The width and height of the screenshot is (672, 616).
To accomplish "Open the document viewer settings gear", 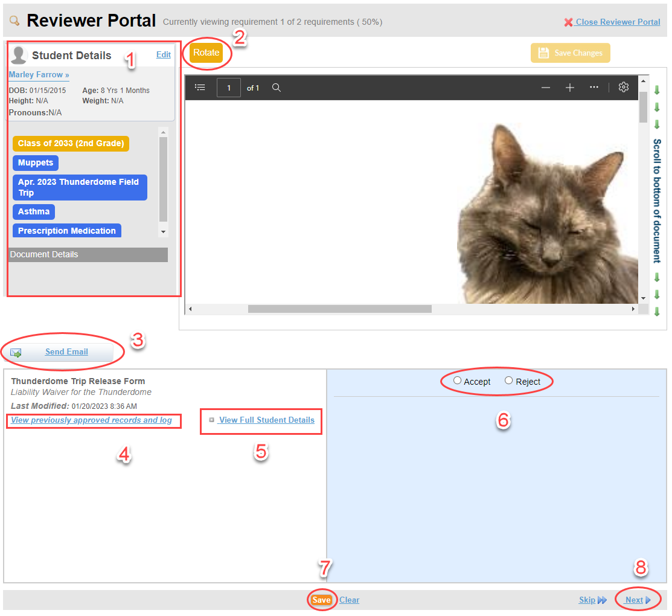I will tap(624, 87).
